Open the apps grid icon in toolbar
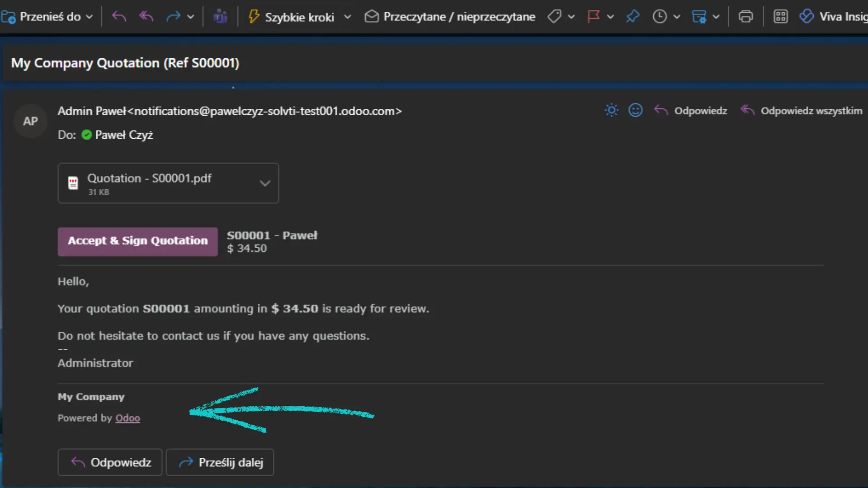868x488 pixels. 780,17
